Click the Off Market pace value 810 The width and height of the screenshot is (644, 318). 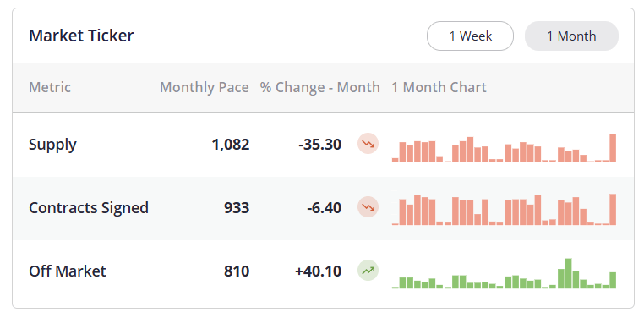click(237, 271)
